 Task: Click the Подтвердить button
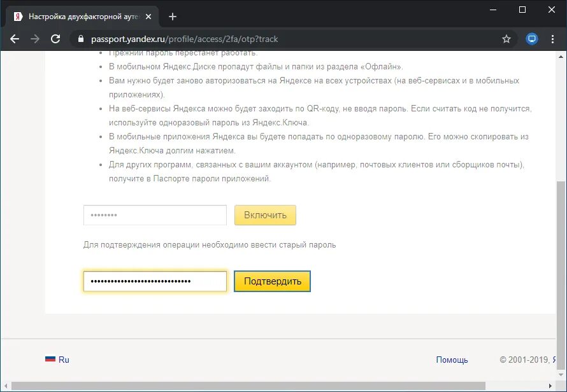(272, 281)
